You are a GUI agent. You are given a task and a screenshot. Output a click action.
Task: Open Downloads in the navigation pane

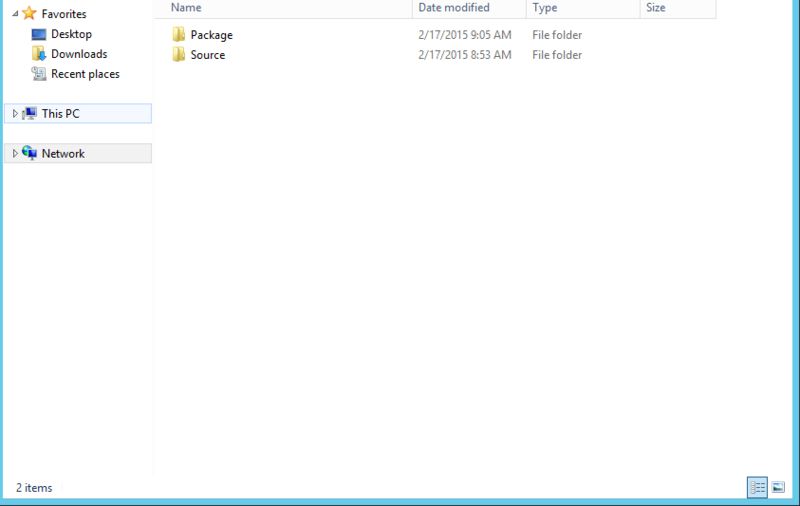pos(79,54)
